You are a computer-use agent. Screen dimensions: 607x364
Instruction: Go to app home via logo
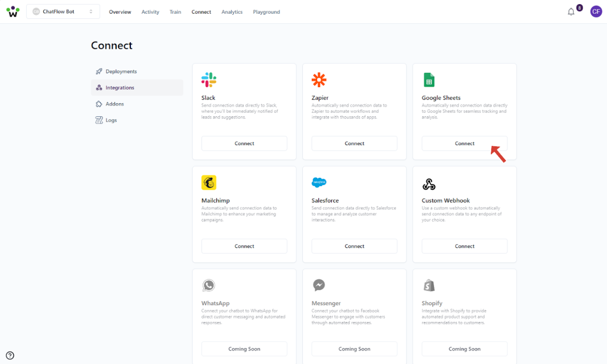pyautogui.click(x=12, y=12)
